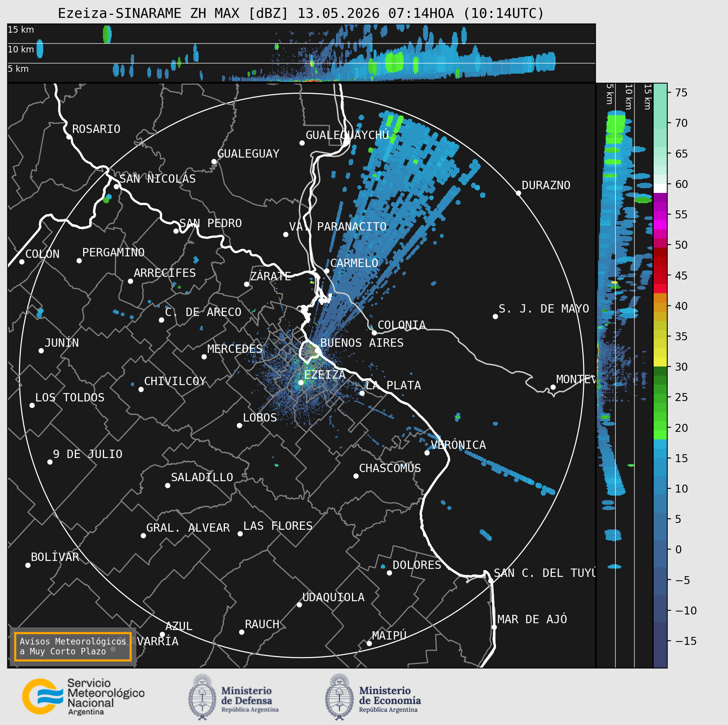Screen dimensions: 728x725
Task: Click the Ezeiza radar site marker dot
Action: (x=301, y=382)
